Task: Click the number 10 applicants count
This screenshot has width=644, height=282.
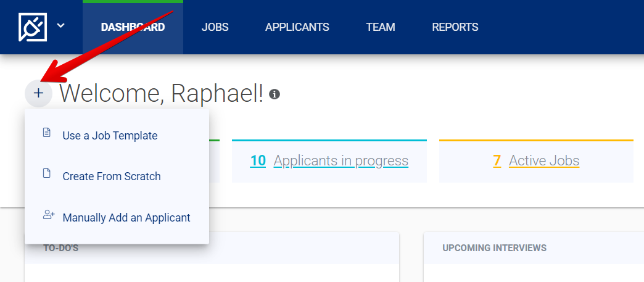Action: [258, 161]
